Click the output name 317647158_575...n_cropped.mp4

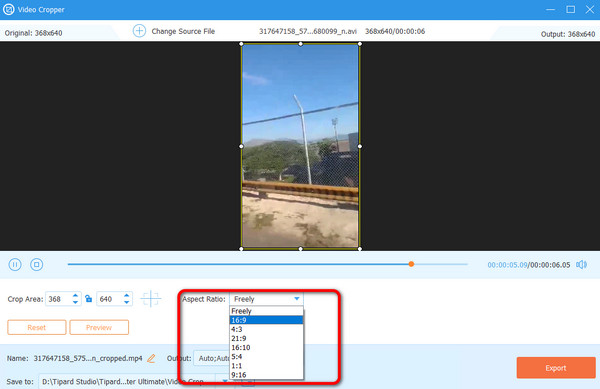88,358
